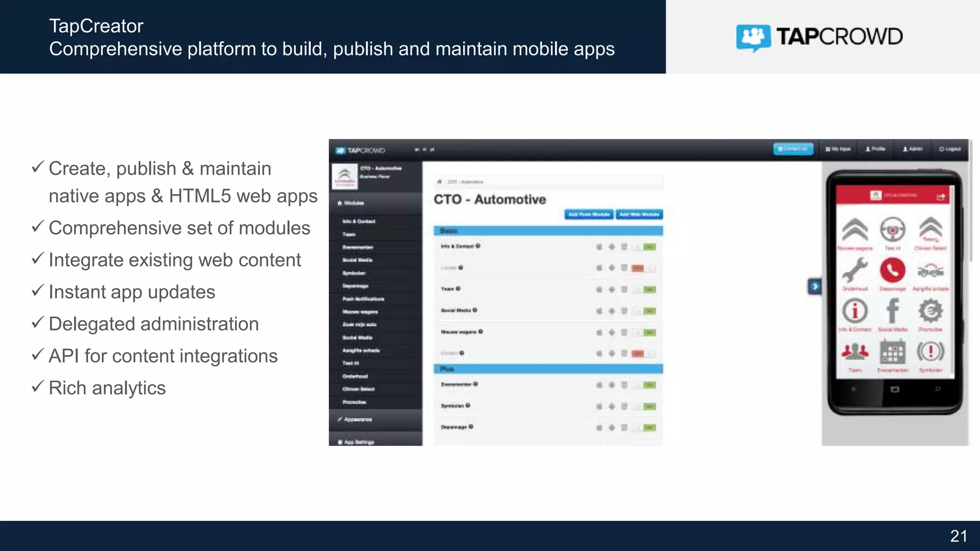980x551 pixels.
Task: Toggle the Social Media module row switch
Action: click(644, 311)
